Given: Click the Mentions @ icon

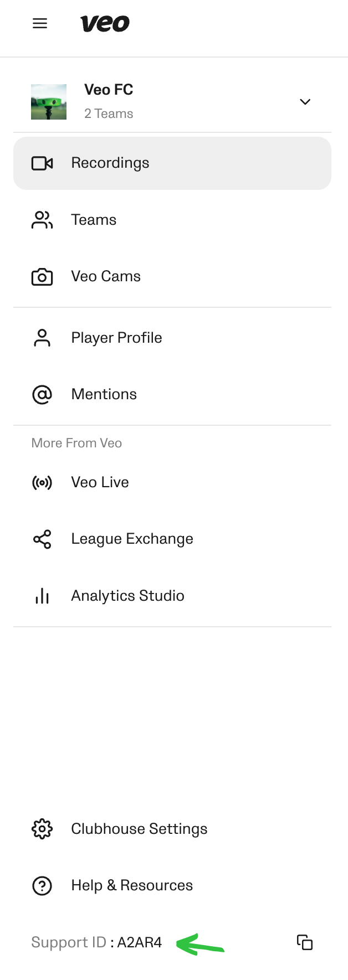Looking at the screenshot, I should [x=42, y=394].
